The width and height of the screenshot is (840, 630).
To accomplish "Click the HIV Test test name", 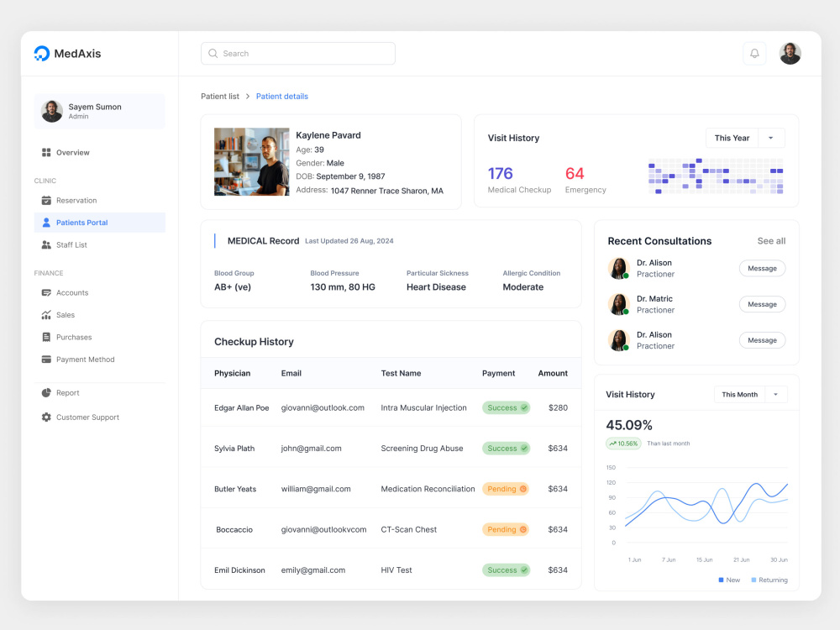I will (x=396, y=570).
